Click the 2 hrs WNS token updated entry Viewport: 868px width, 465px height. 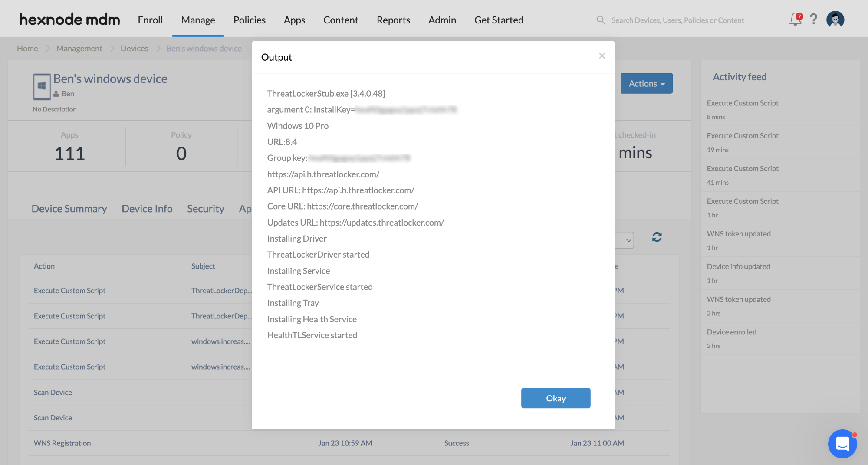point(780,306)
